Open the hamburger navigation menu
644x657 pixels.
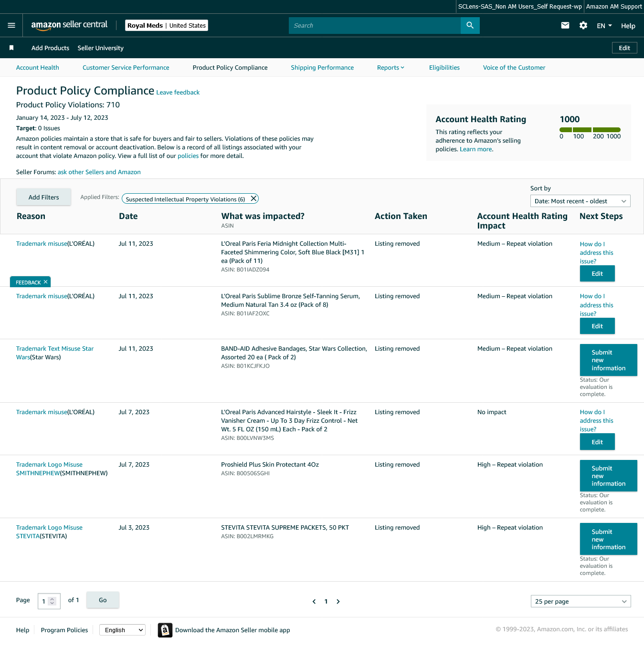(11, 25)
